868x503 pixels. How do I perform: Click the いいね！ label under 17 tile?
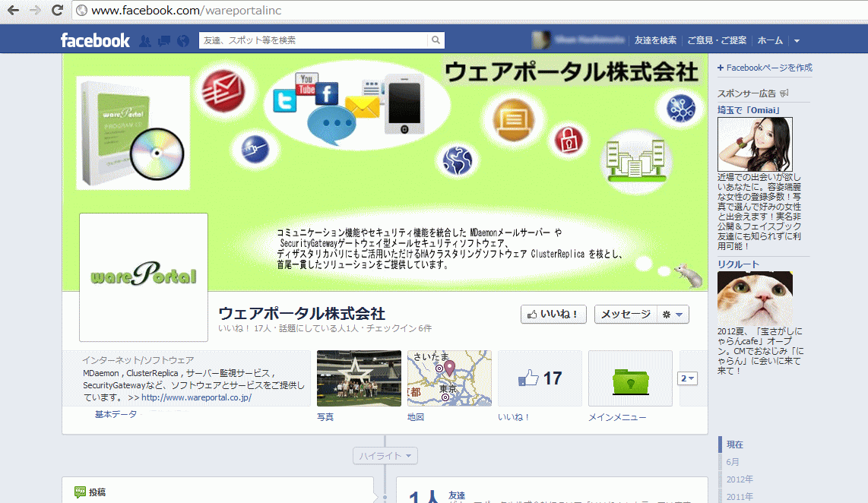coord(513,416)
